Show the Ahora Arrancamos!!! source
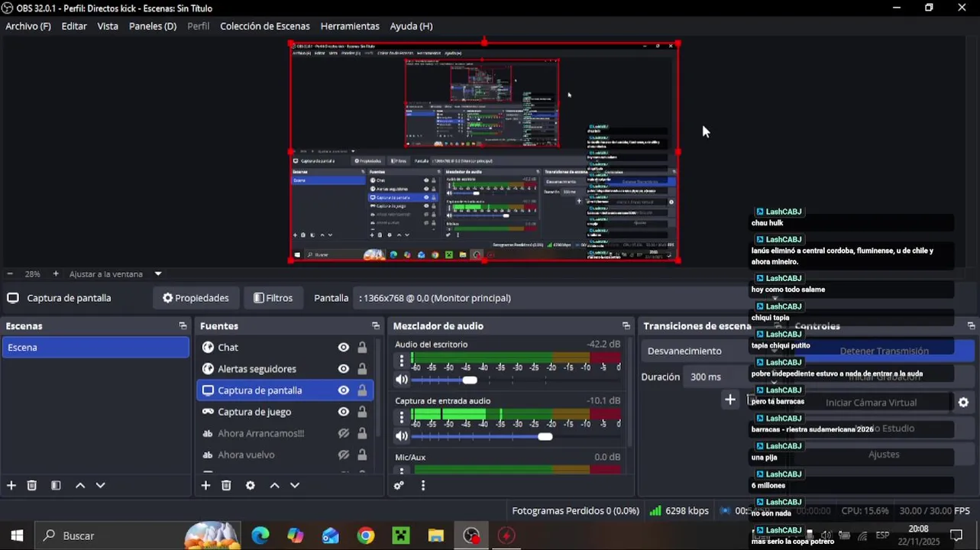 click(x=344, y=433)
